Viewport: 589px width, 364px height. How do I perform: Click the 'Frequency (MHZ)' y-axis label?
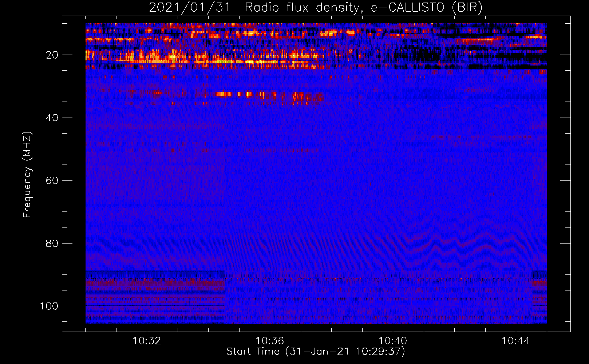coord(28,175)
